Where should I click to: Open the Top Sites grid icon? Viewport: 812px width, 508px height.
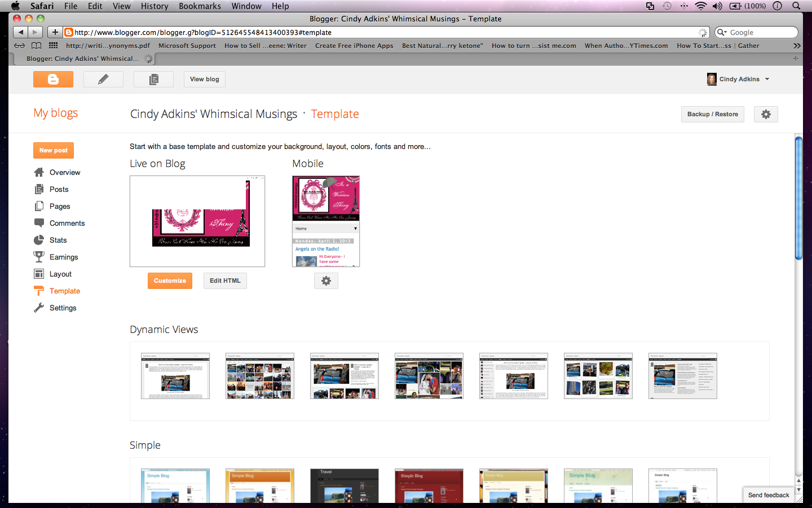click(54, 46)
